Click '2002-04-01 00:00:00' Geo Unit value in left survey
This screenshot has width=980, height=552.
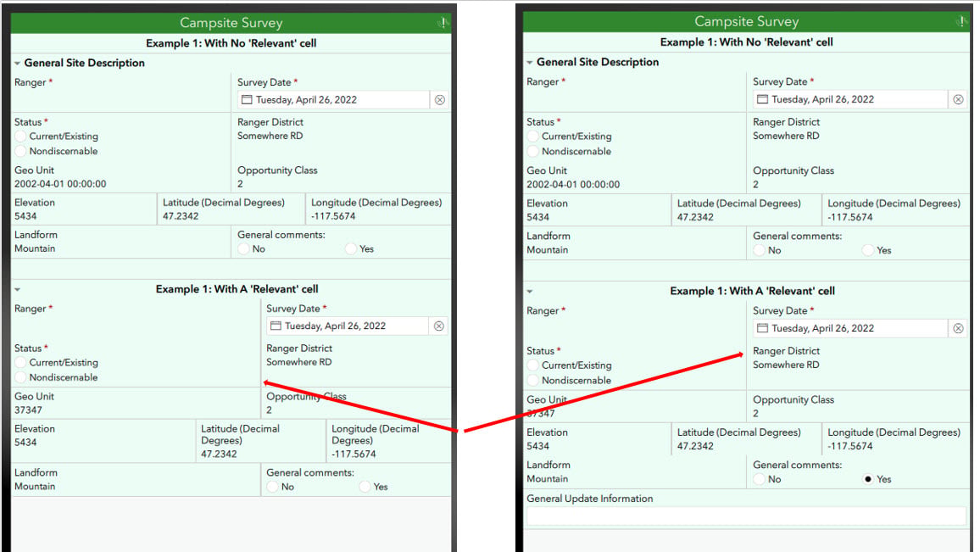(60, 184)
